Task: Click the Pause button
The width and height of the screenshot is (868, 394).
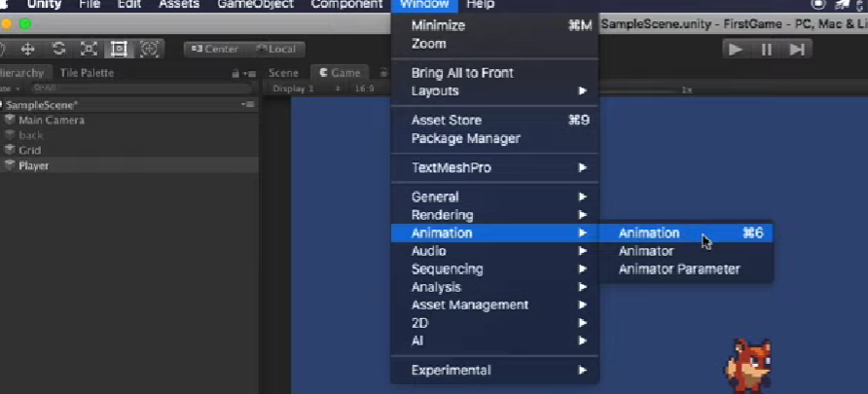Action: click(x=766, y=50)
